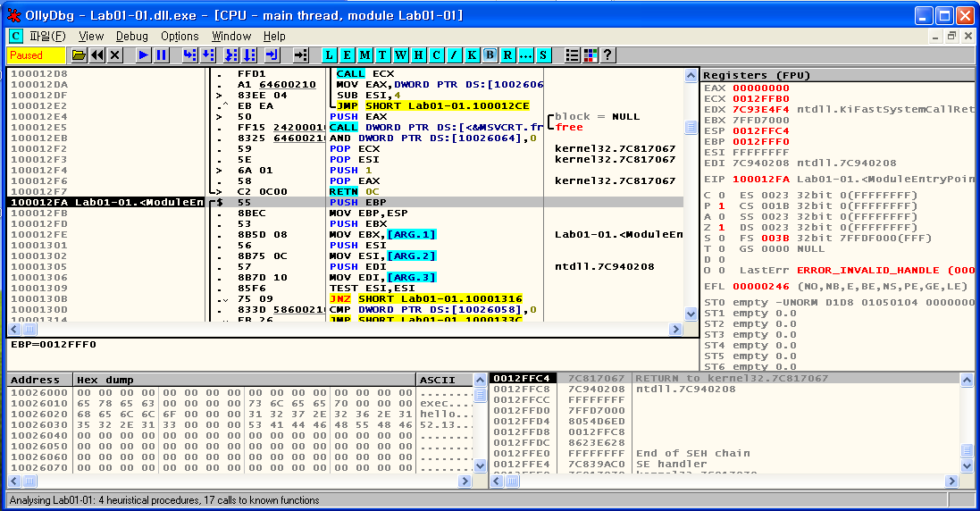The height and width of the screenshot is (511, 980).
Task: Pause execution with the pause icon
Action: coord(162,55)
